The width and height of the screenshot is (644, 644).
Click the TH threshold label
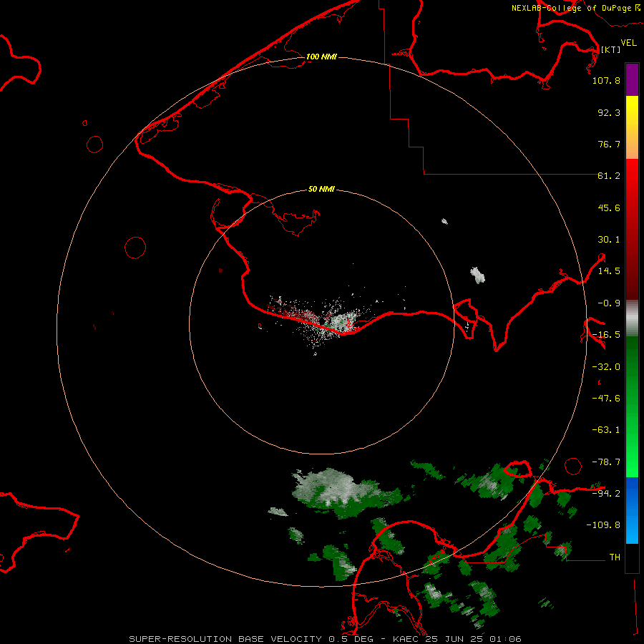point(615,557)
